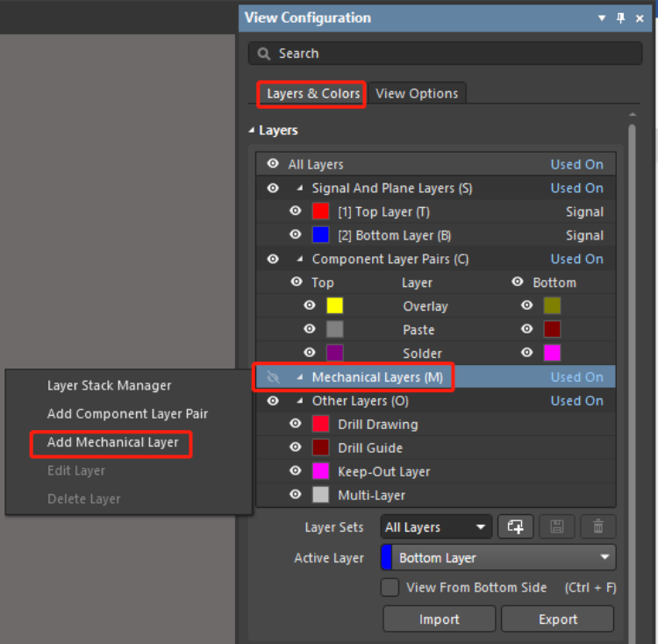Open the Active Layer dropdown
The image size is (658, 644).
498,557
